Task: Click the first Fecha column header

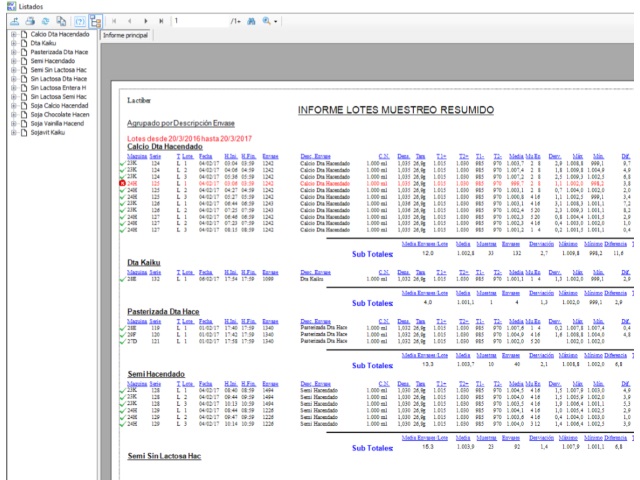Action: pos(205,156)
